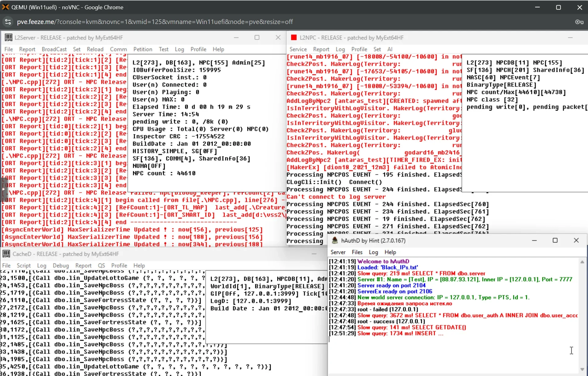
Task: Open Profile menu in CacheD window
Action: pos(119,265)
